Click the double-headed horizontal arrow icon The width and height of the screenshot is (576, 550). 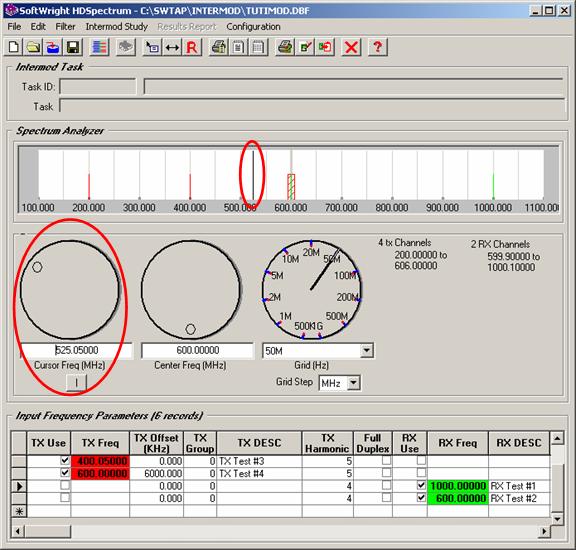coord(172,47)
